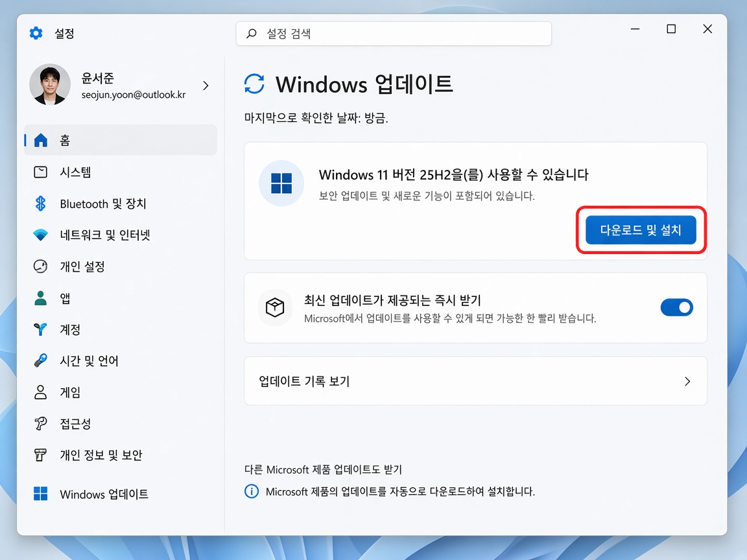The width and height of the screenshot is (747, 560).
Task: Open 시간 및 언어 section
Action: [121, 360]
